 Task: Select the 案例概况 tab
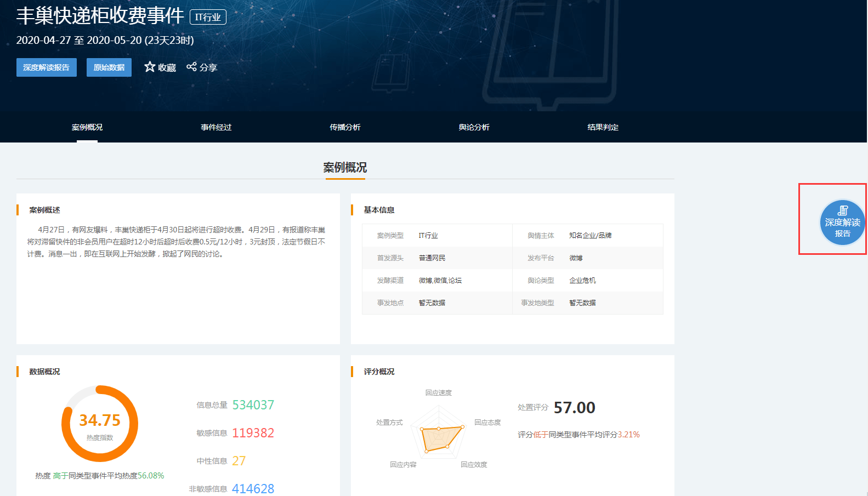point(87,127)
